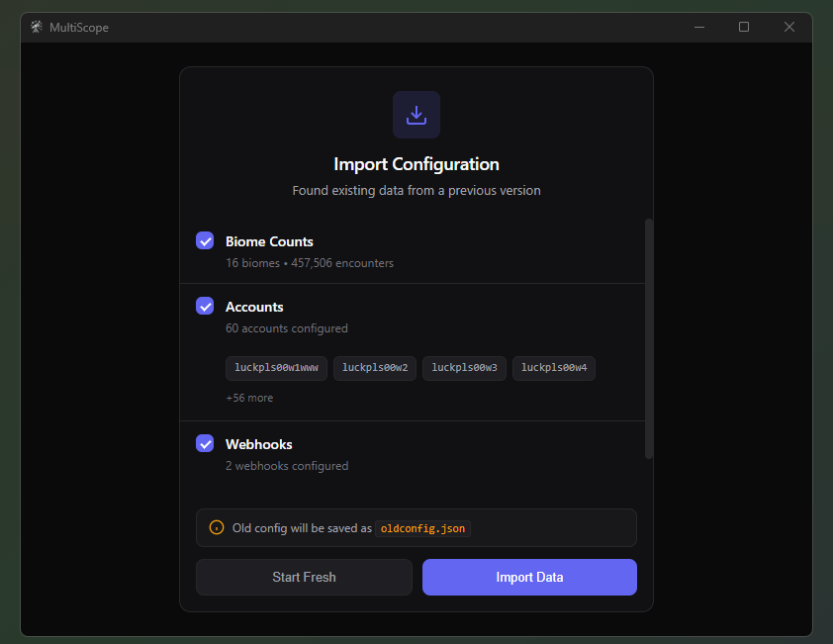Screen dimensions: 833x644
Task: Click the Import Data button
Action: click(529, 577)
